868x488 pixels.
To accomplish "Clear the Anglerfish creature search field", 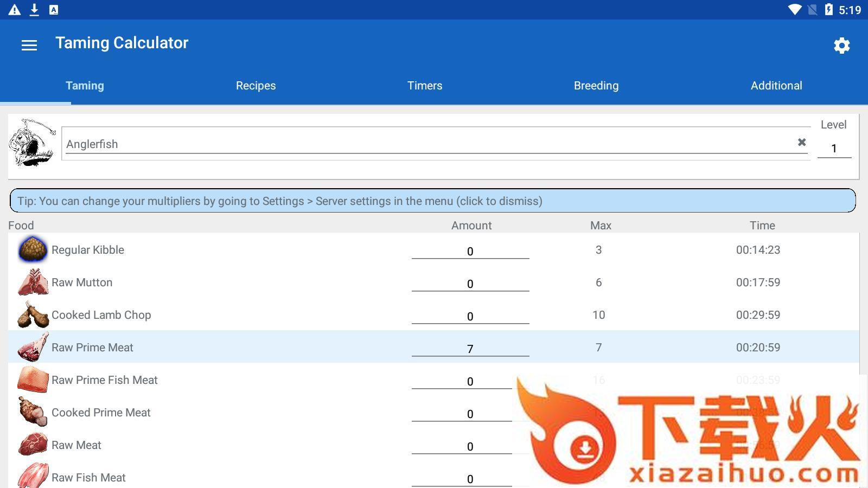I will coord(801,142).
